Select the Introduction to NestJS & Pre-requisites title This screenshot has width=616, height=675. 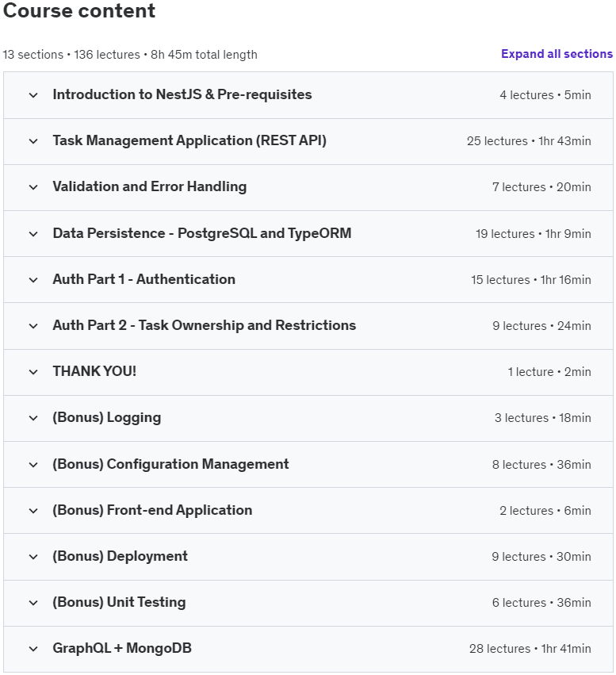click(x=182, y=94)
